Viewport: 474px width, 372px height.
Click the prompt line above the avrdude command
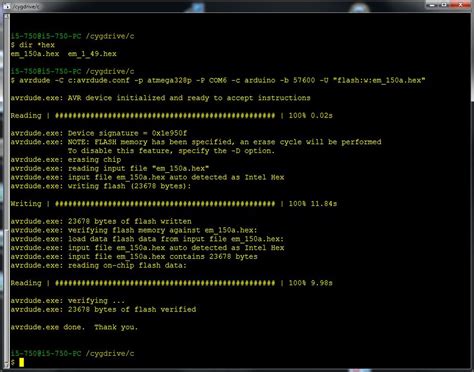[x=72, y=71]
